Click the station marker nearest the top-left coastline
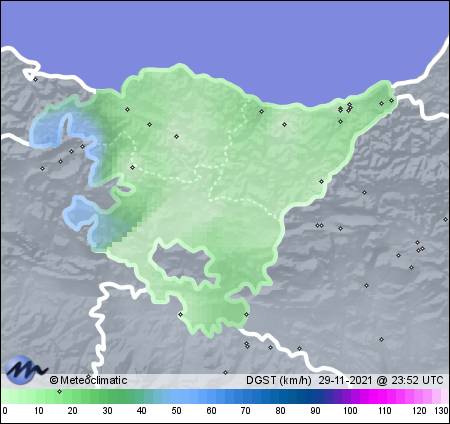This screenshot has height=424, width=450. coord(35,79)
